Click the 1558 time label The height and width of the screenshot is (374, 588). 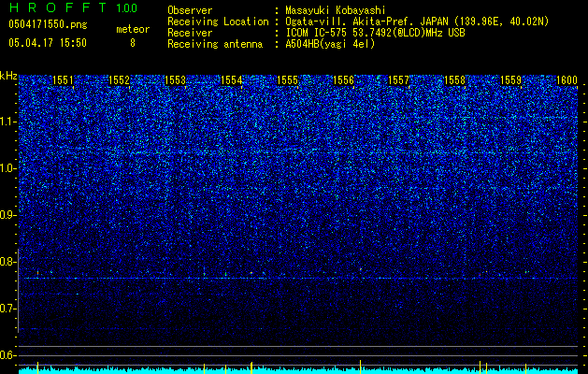click(x=455, y=80)
